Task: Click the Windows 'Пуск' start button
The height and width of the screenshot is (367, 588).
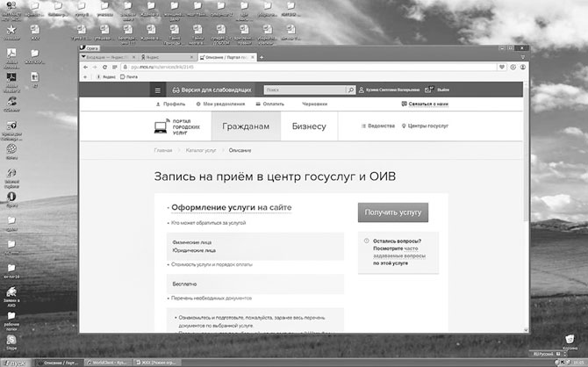Action: click(x=14, y=362)
